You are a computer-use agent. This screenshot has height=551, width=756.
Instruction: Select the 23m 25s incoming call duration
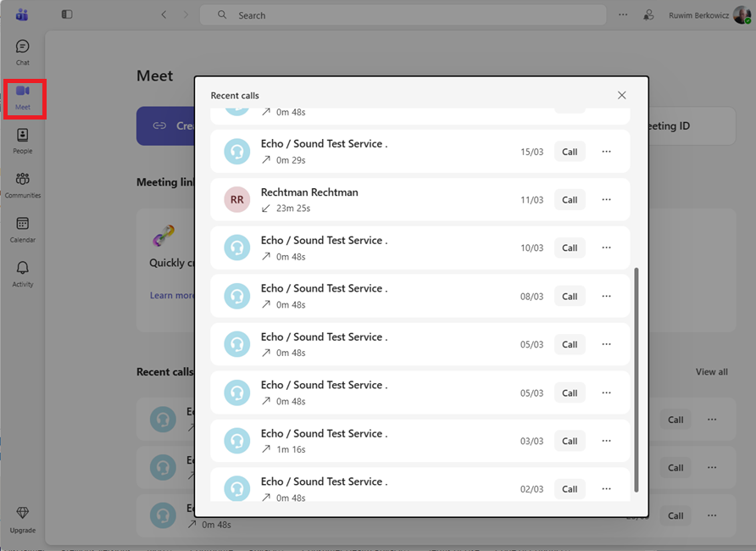pos(293,209)
